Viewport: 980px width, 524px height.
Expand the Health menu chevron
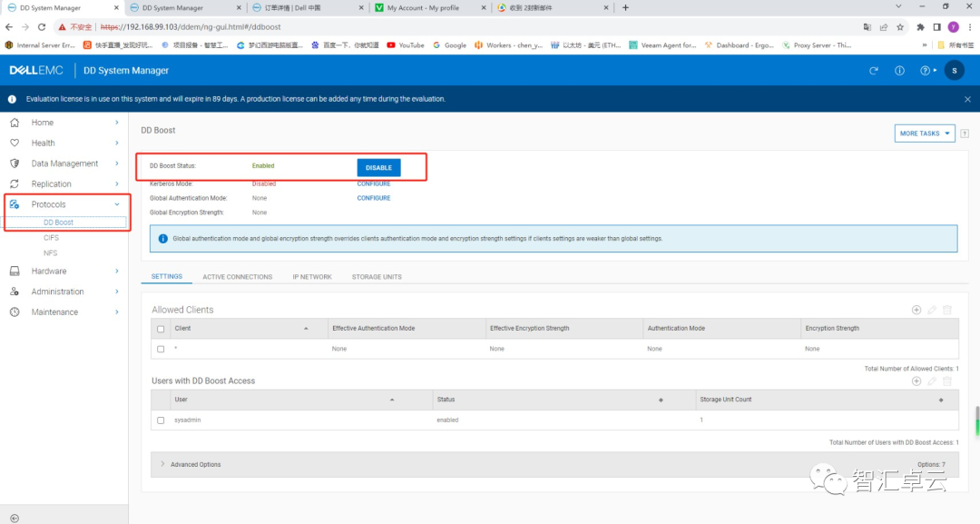tap(117, 143)
